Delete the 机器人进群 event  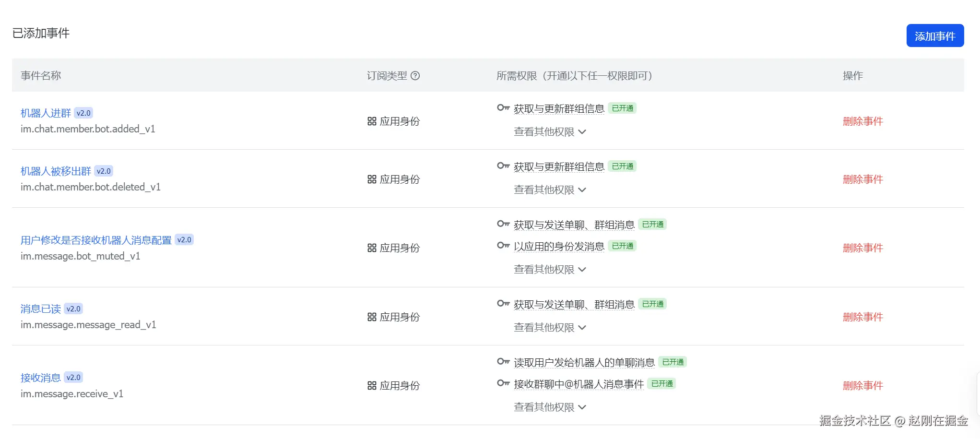(x=862, y=121)
